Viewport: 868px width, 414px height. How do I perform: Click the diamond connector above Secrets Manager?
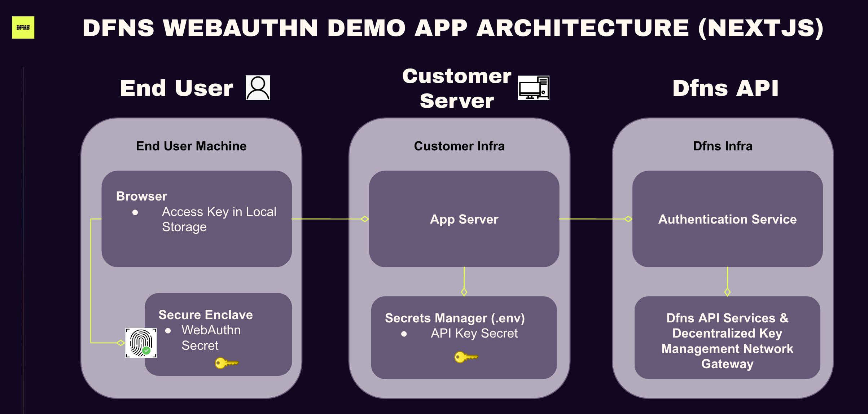tap(464, 292)
